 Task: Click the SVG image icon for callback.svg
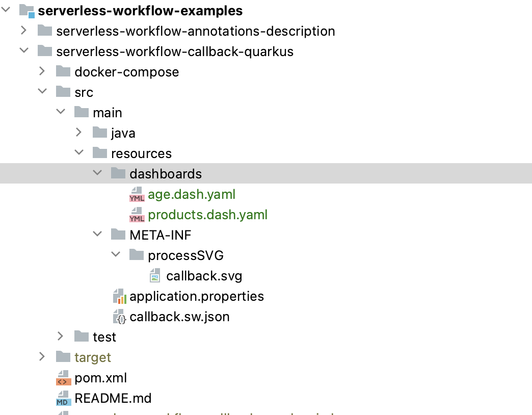coord(155,276)
